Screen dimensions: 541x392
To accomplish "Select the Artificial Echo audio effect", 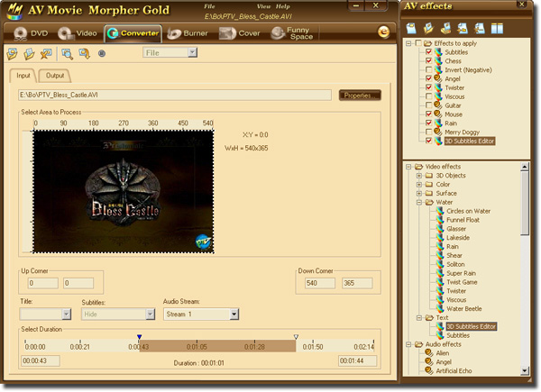I will (x=454, y=371).
